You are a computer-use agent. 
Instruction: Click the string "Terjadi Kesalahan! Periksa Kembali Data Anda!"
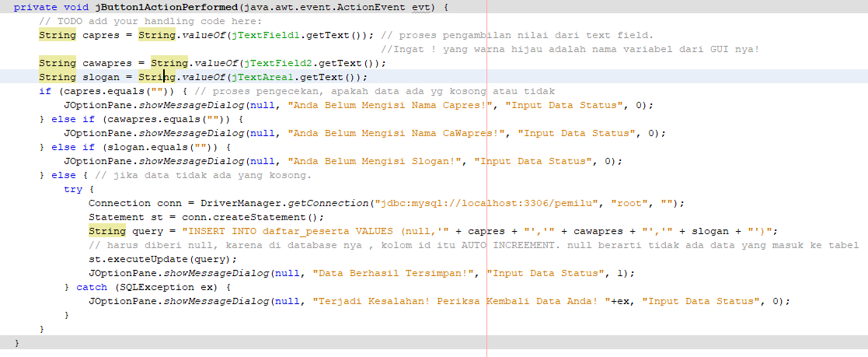(461, 301)
